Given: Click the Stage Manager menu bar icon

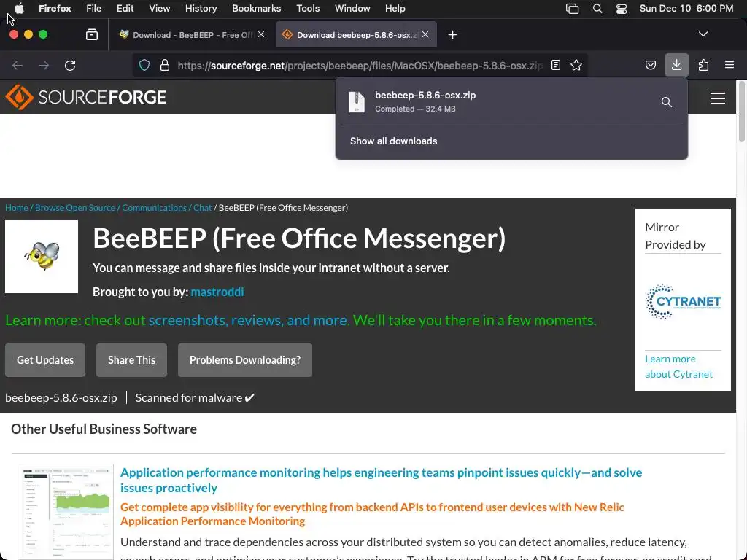Looking at the screenshot, I should pyautogui.click(x=572, y=9).
